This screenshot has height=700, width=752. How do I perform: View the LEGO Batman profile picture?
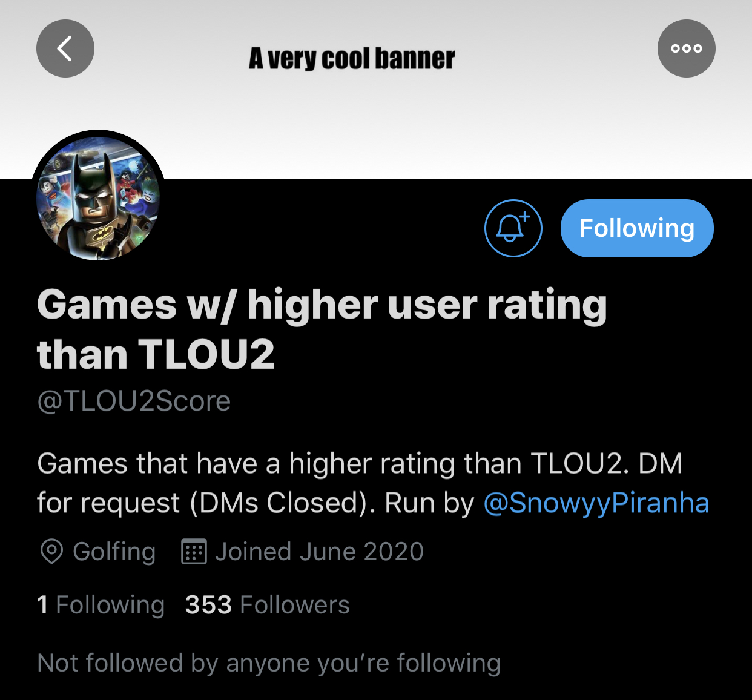pos(99,197)
